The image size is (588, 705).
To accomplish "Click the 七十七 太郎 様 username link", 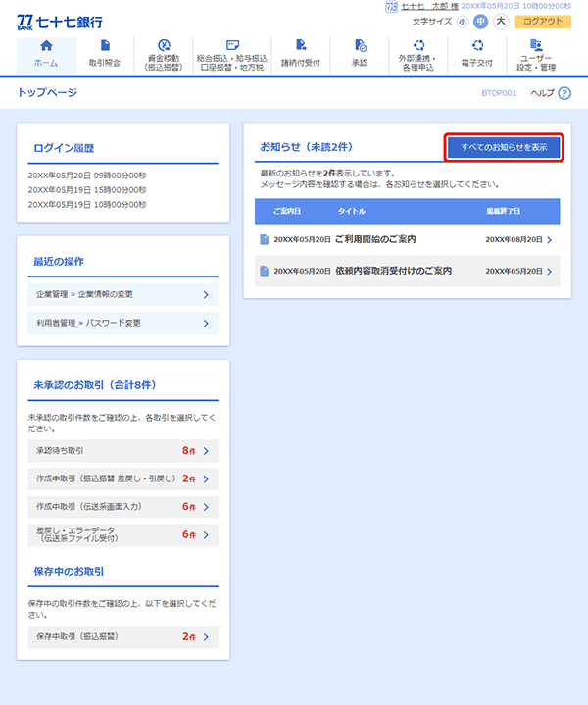I will coord(429,6).
